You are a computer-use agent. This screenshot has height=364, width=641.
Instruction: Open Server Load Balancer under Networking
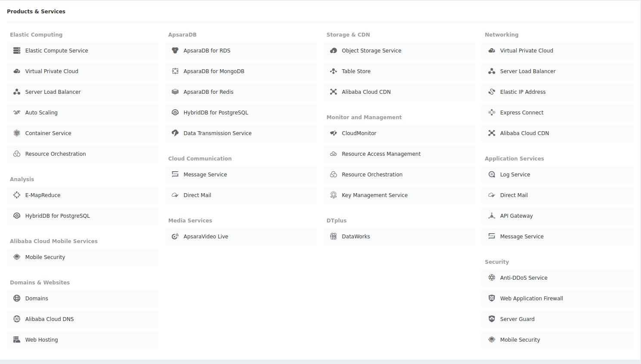[x=557, y=71]
